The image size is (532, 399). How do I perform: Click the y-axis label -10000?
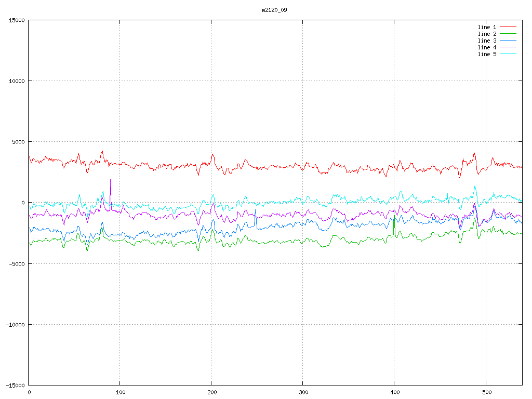[15, 325]
